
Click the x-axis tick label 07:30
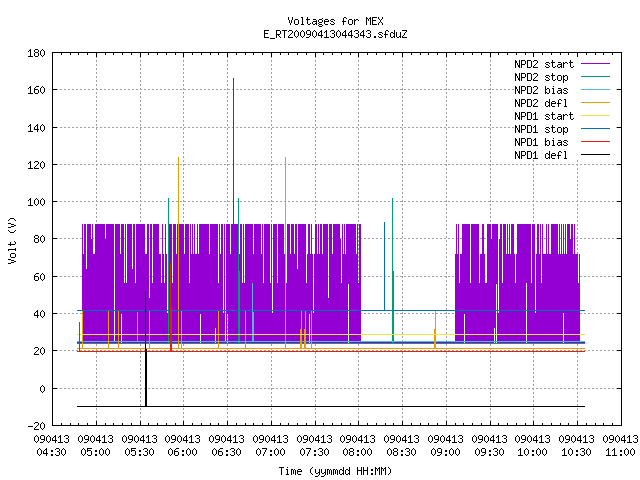pos(314,452)
